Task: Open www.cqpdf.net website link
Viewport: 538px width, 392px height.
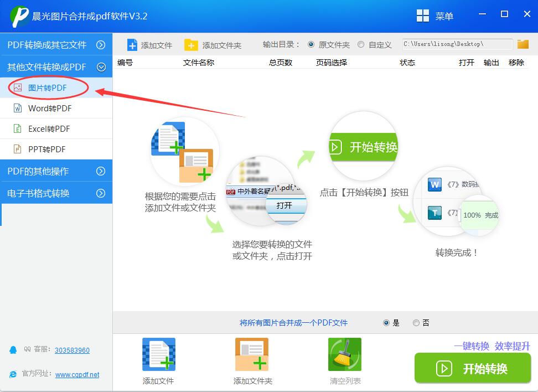Action: coord(77,374)
